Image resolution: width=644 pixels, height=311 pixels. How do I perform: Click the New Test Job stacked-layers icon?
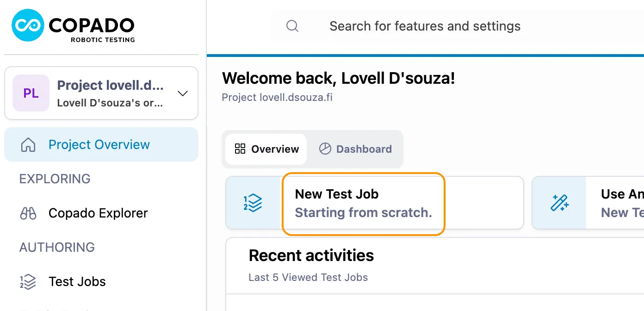click(252, 203)
